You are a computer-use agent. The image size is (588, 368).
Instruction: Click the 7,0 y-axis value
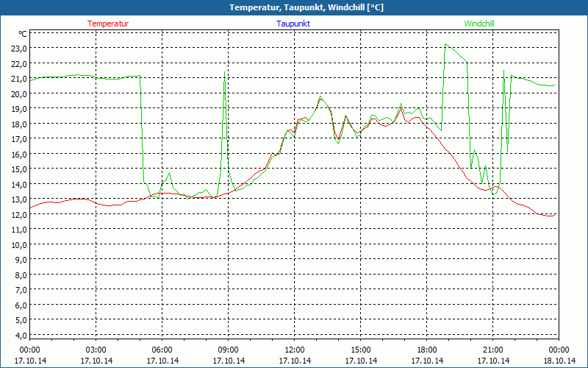[x=21, y=290]
